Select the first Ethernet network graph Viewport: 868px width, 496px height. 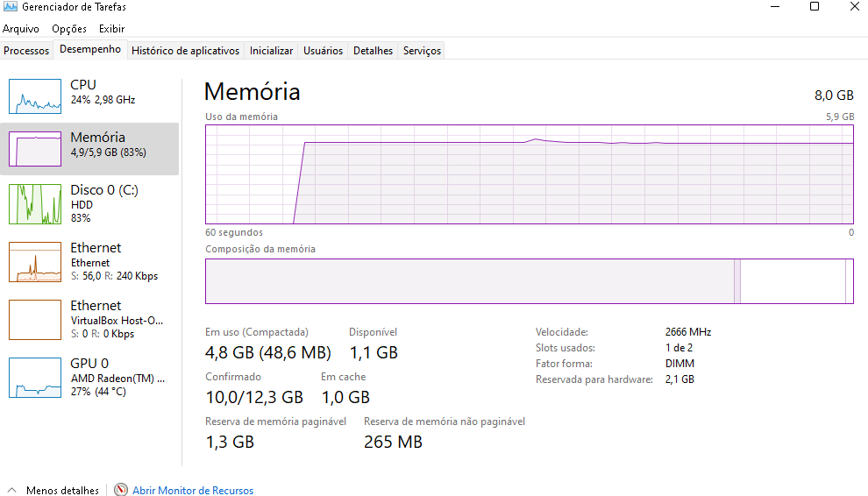[x=35, y=262]
